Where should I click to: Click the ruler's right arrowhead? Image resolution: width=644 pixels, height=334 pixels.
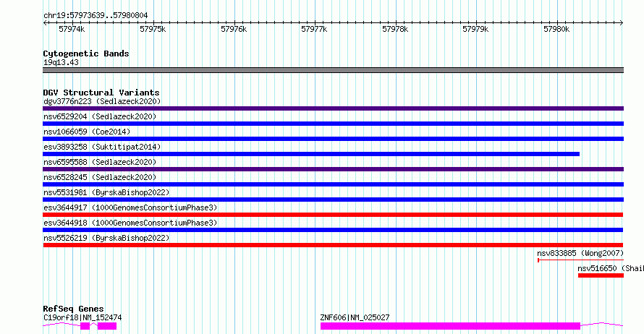tap(622, 23)
